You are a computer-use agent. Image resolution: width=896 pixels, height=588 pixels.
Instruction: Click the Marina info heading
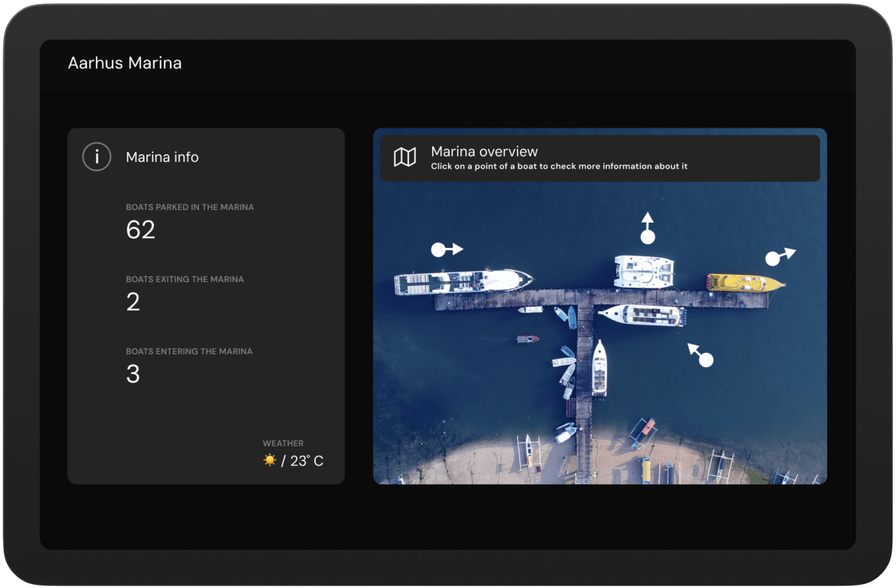[162, 157]
